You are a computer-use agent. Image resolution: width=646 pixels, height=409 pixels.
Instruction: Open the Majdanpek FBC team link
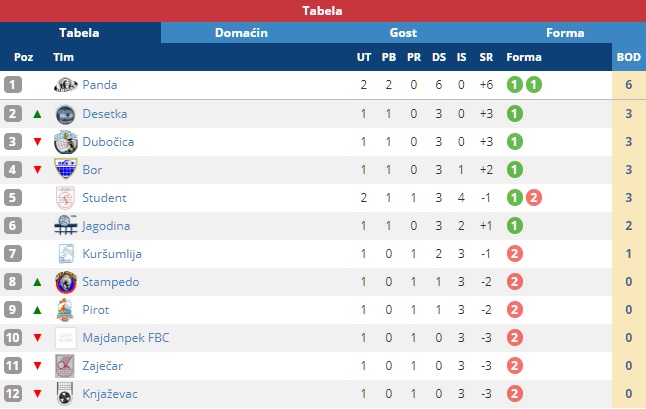click(126, 338)
